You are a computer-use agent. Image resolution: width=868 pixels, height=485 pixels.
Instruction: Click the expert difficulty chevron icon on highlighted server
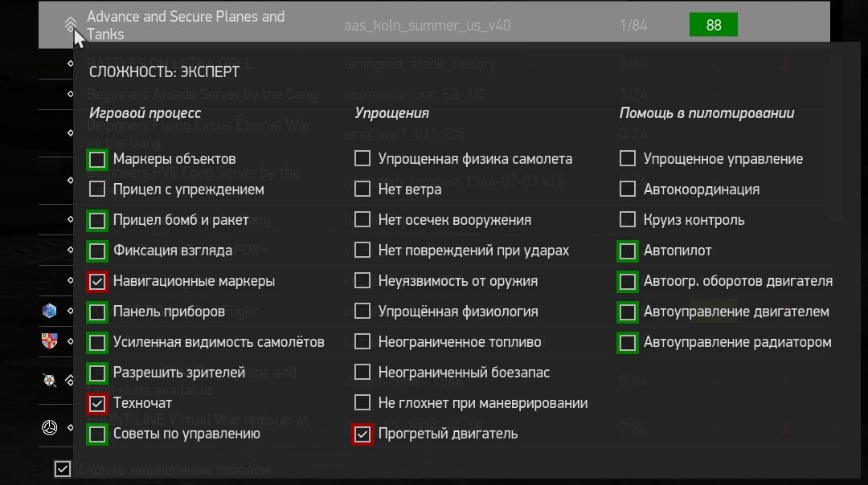(71, 25)
